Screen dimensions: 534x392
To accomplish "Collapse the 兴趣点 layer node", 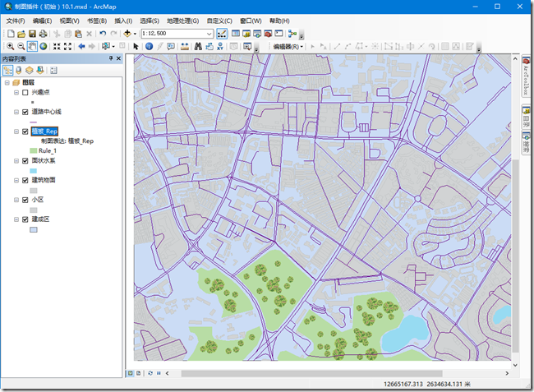I will pyautogui.click(x=16, y=92).
